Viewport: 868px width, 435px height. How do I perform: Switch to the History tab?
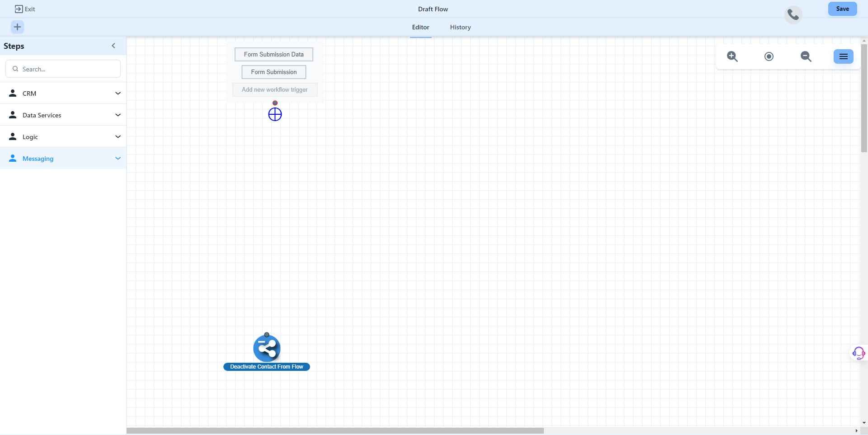click(x=460, y=27)
